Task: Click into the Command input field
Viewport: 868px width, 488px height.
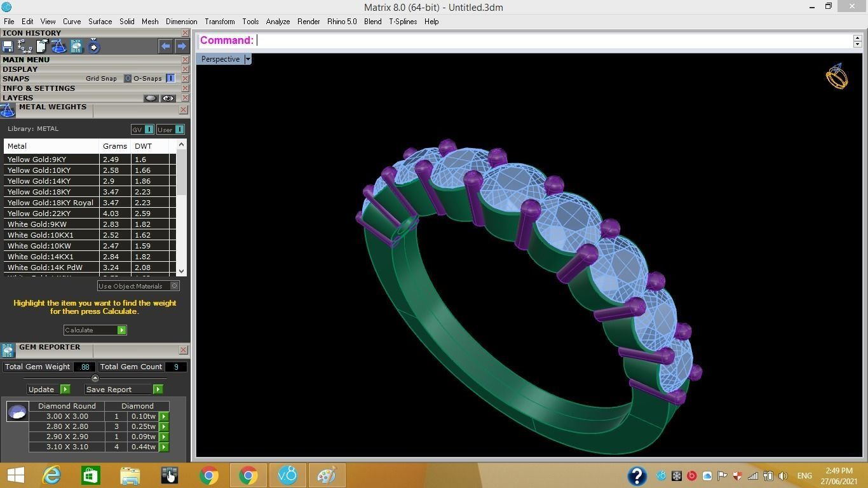Action: click(554, 41)
